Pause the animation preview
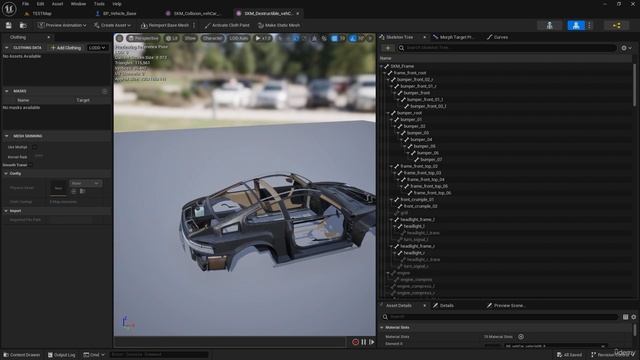Screen dimensions: 640x360 point(363,342)
